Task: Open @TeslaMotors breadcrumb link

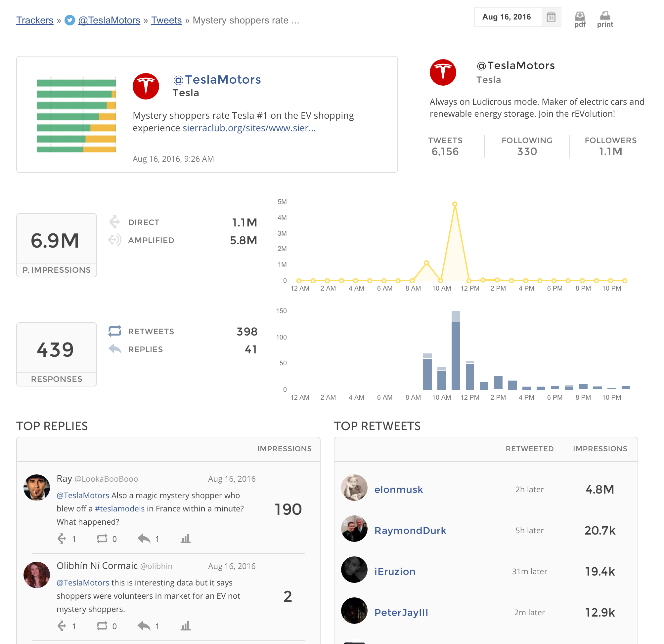Action: click(x=109, y=20)
